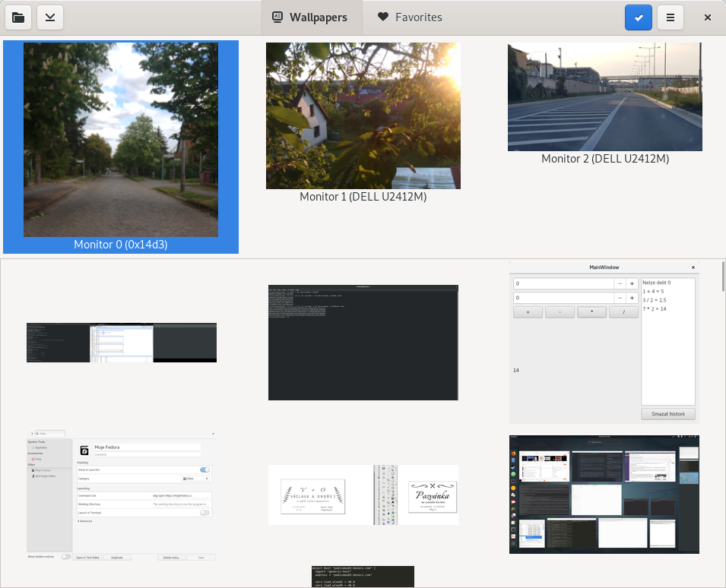Select the GNOME activities overview wallpaper
This screenshot has height=588, width=726.
coord(604,495)
